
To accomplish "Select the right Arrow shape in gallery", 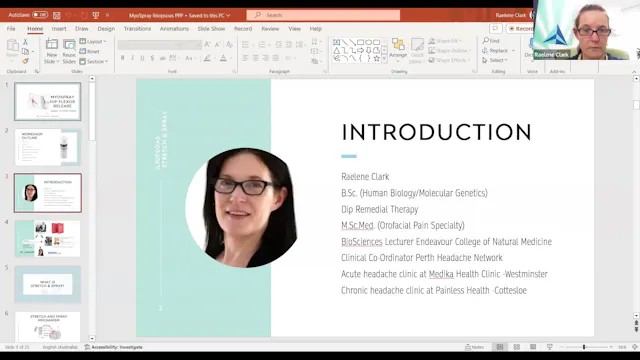I will coord(360,51).
